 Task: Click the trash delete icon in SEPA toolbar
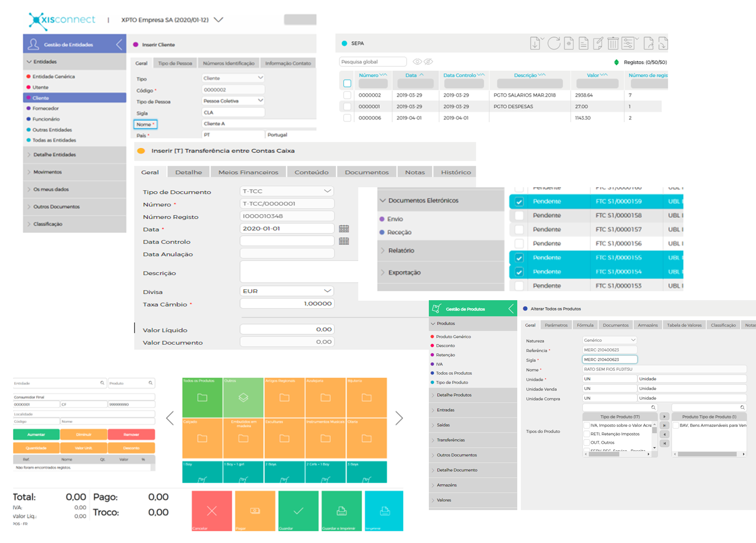pos(613,44)
